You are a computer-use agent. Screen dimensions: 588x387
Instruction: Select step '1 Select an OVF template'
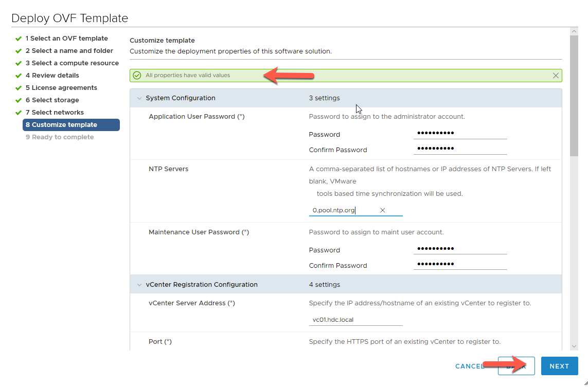click(x=67, y=38)
